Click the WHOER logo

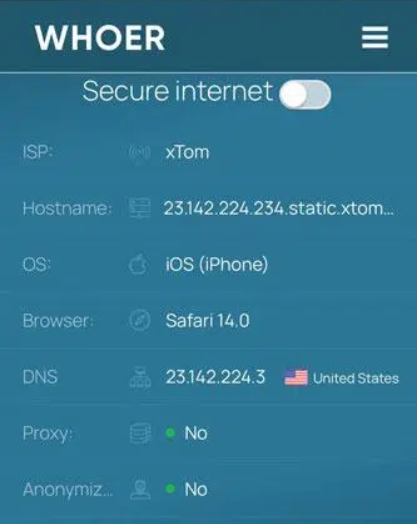click(100, 38)
